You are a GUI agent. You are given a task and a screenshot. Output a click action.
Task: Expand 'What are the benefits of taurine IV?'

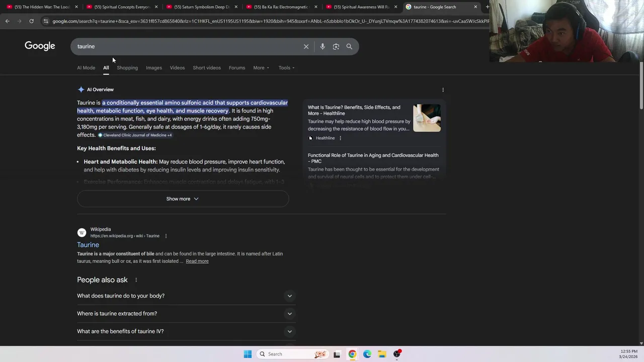[x=186, y=331]
